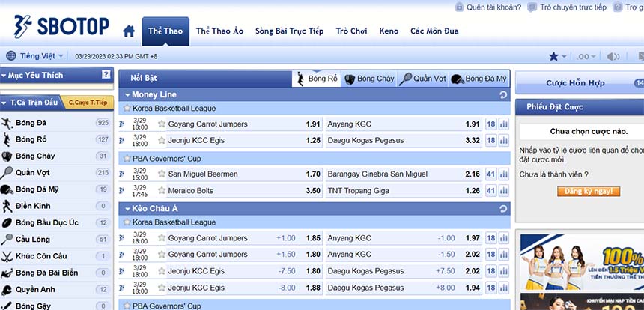
Task: Collapse the Kèo Châu Á section
Action: [x=127, y=209]
